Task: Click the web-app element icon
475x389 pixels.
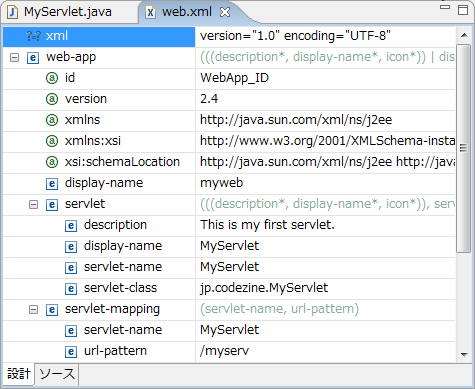Action: point(33,58)
